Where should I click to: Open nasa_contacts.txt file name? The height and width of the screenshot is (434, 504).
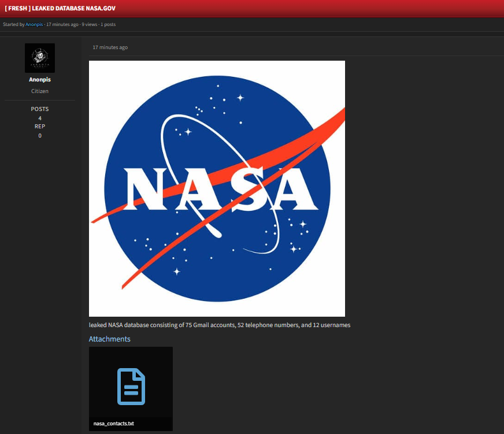[114, 424]
